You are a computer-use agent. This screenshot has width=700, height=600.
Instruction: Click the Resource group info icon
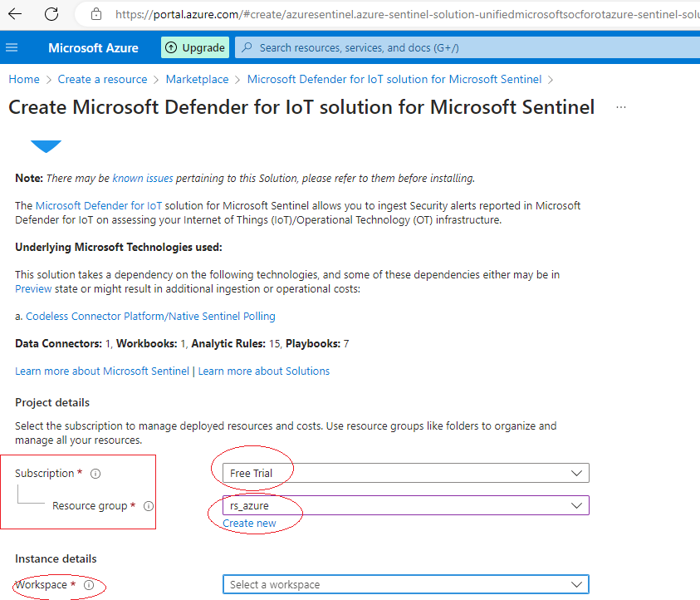pos(148,505)
